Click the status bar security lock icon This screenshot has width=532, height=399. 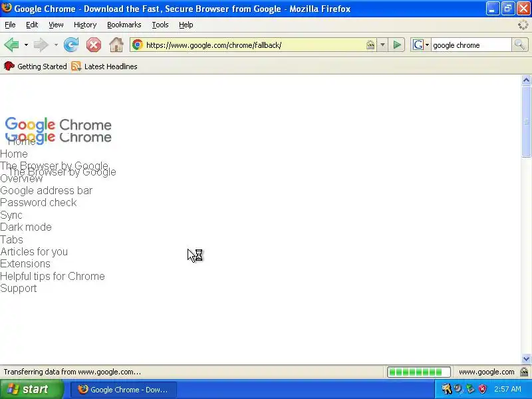[x=524, y=372]
